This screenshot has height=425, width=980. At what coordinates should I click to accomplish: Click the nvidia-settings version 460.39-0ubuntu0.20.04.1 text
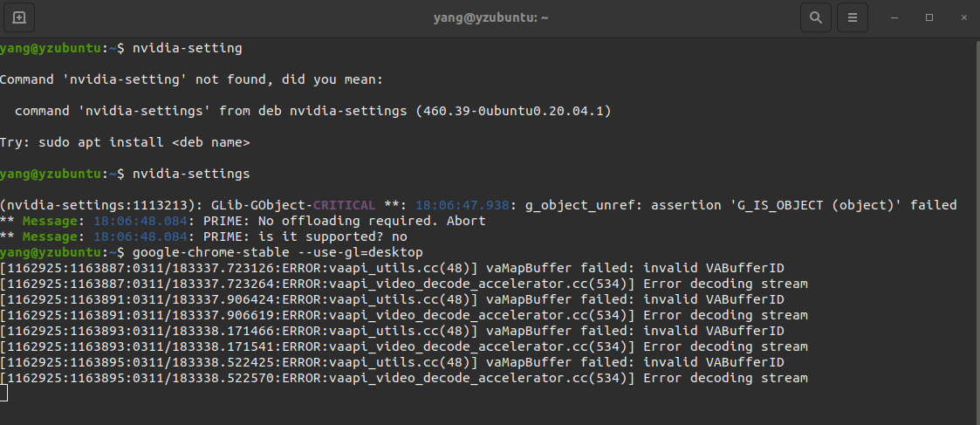[514, 111]
